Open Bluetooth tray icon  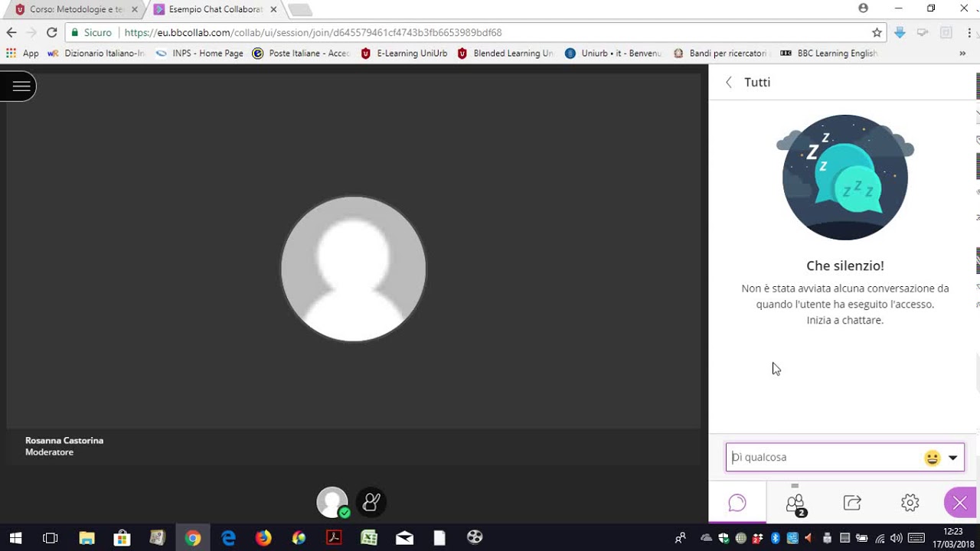775,538
